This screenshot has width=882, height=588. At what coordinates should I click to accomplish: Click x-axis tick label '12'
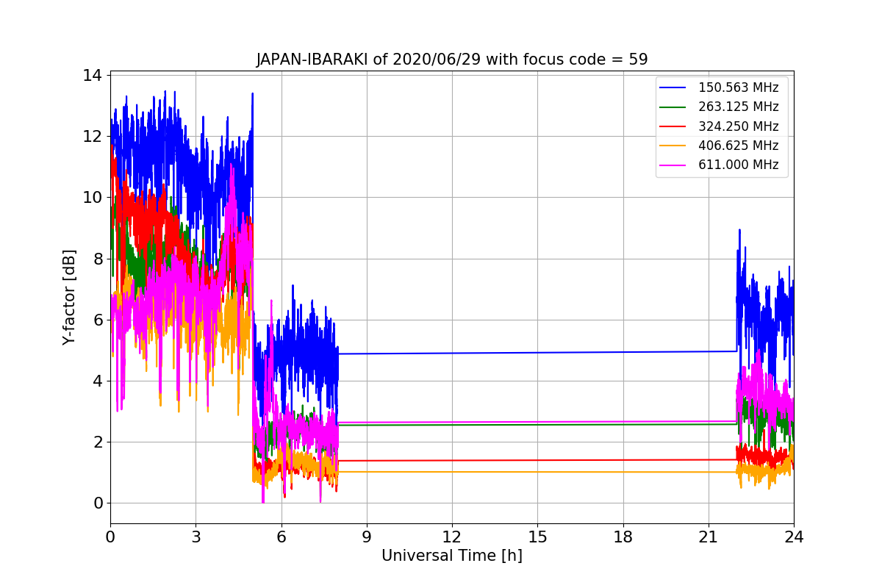(x=452, y=537)
